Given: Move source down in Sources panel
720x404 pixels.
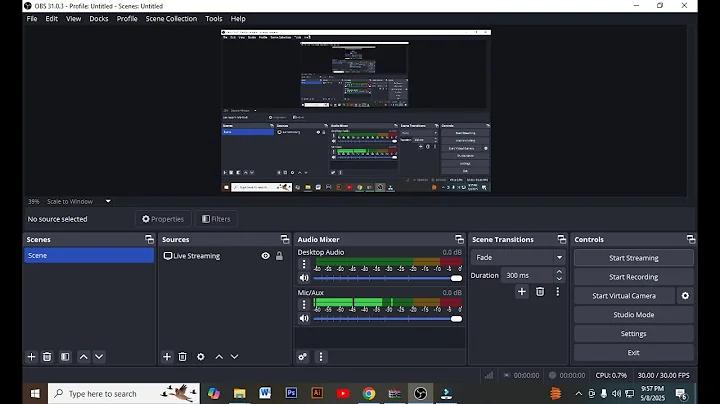Looking at the screenshot, I should (234, 357).
